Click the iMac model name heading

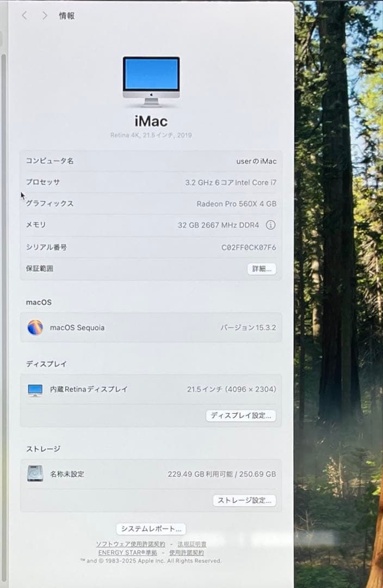pyautogui.click(x=151, y=121)
